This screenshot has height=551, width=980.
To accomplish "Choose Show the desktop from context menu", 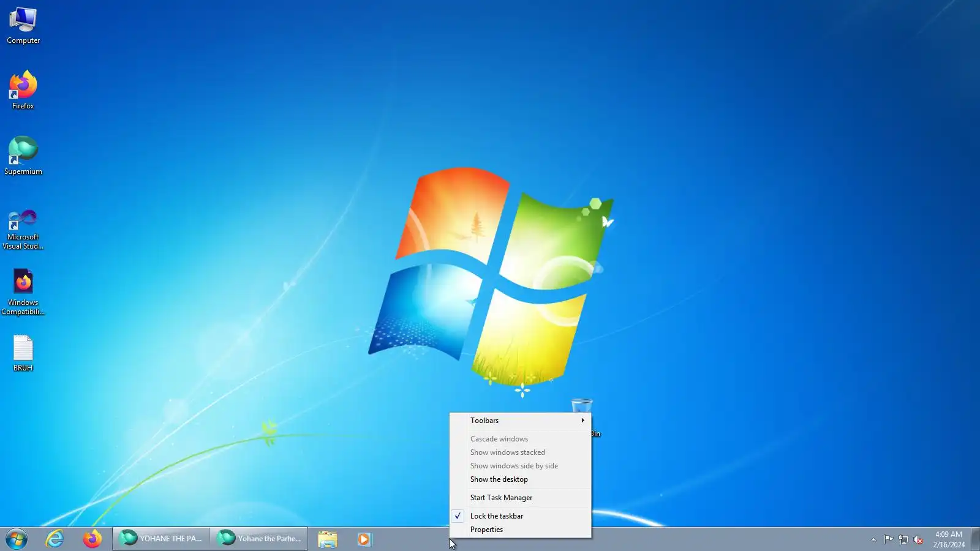I will point(521,479).
